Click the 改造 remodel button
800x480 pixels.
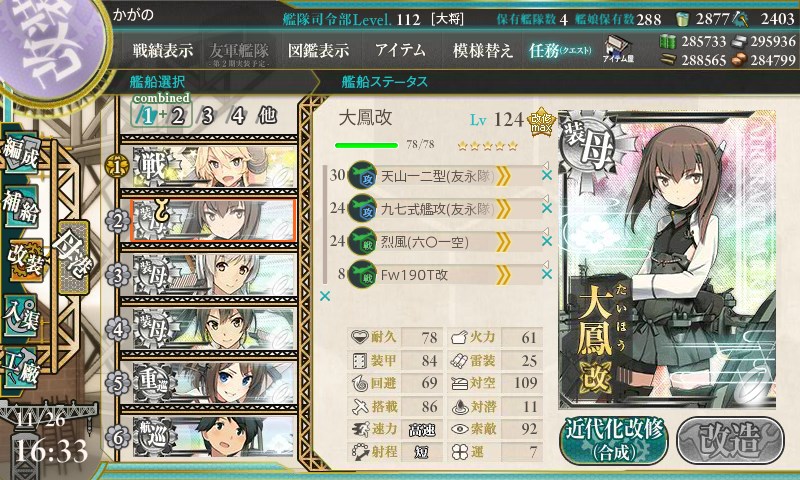tap(730, 440)
